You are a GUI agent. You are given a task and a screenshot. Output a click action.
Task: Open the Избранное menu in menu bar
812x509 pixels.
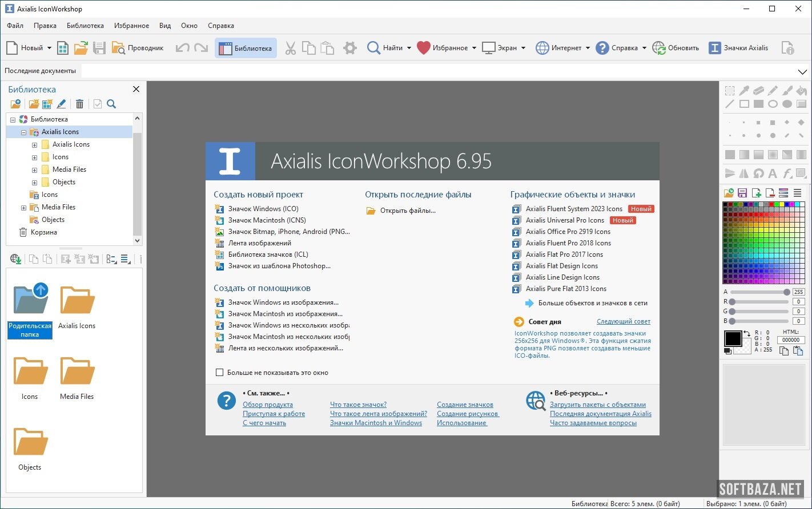131,26
